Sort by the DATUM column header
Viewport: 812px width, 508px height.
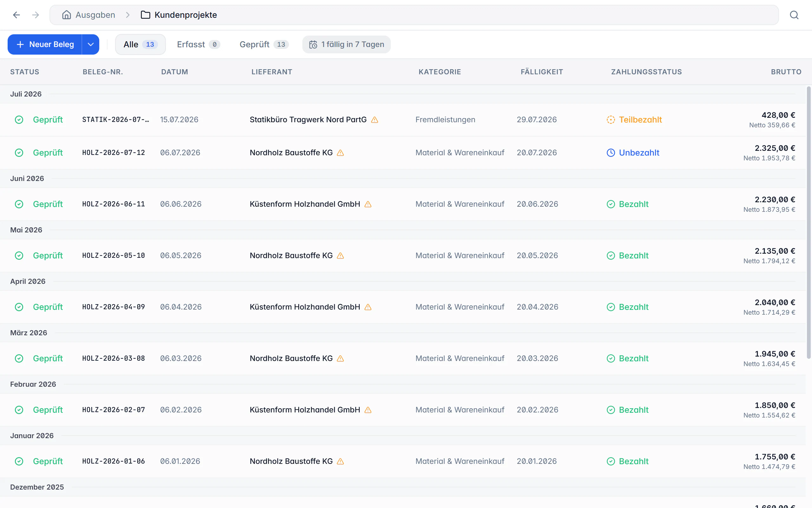[174, 72]
